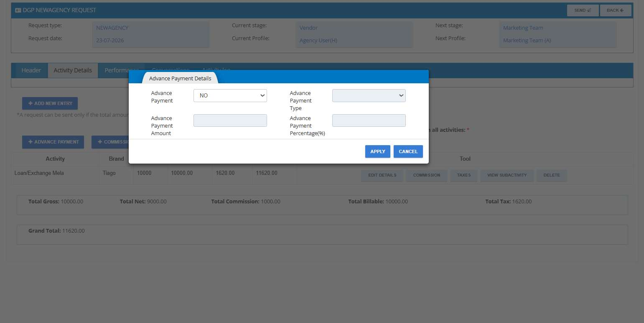
Task: Click ADD NEW ENTRY button
Action: tap(50, 103)
